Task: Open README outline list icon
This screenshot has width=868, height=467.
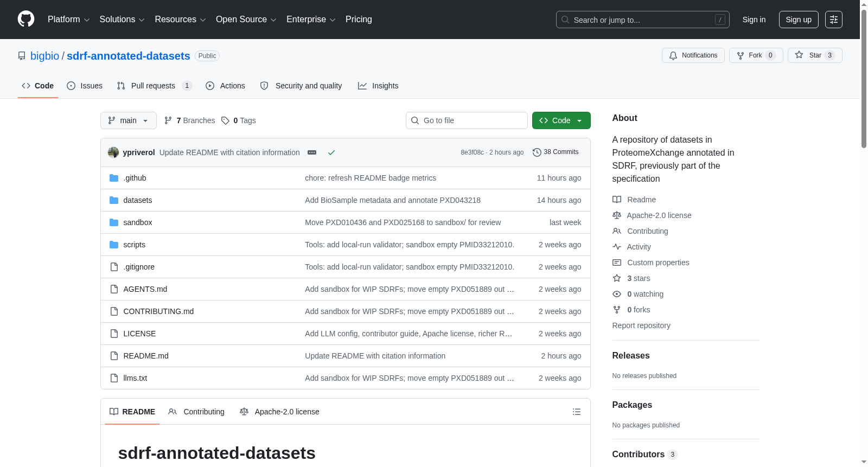Action: coord(577,412)
